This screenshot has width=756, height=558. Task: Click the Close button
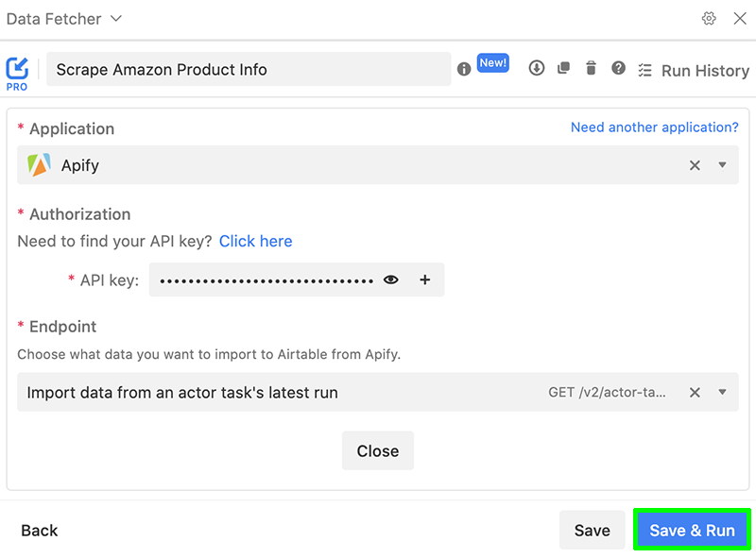pos(377,451)
